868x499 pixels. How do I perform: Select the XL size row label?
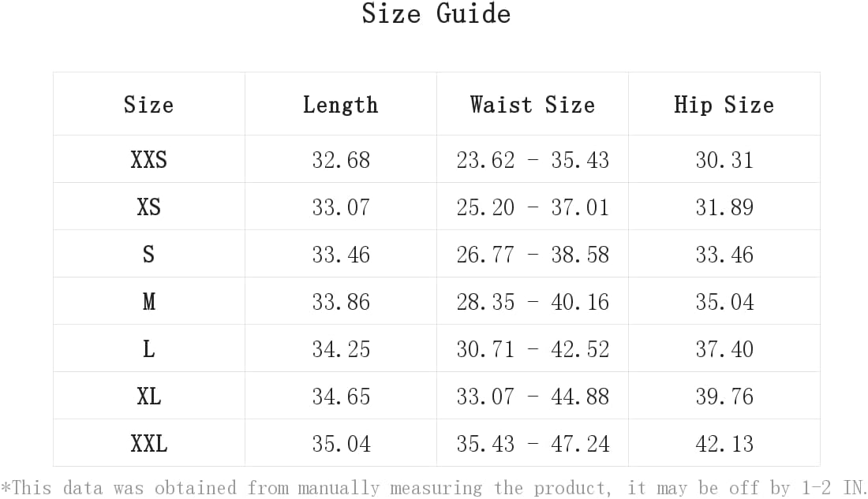point(149,397)
